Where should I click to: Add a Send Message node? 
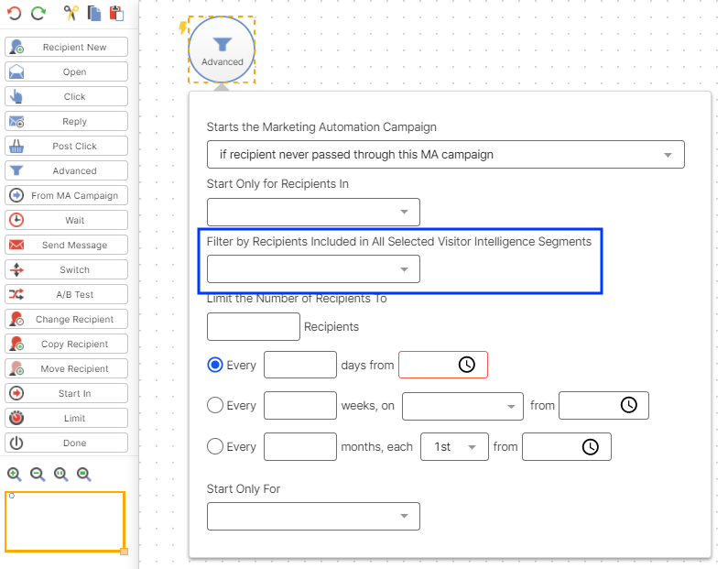[x=67, y=245]
